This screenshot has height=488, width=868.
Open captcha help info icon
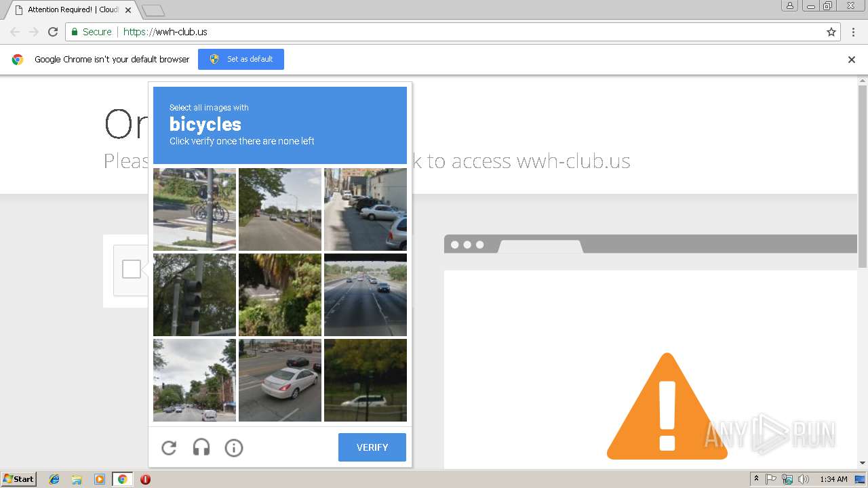click(x=234, y=447)
